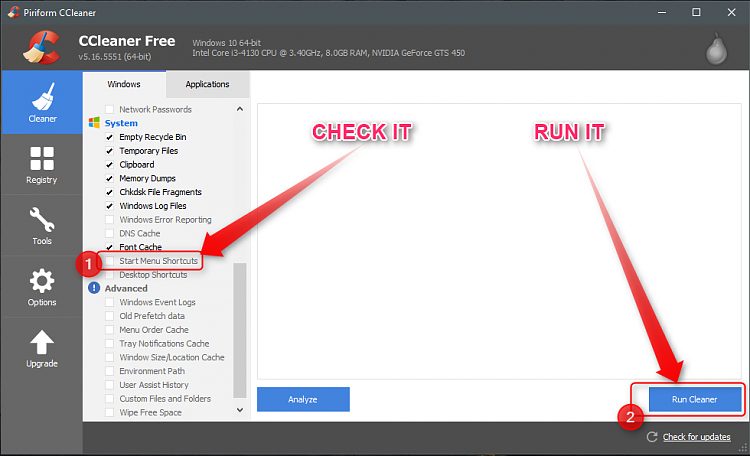Click the Windows flag System icon

(94, 123)
